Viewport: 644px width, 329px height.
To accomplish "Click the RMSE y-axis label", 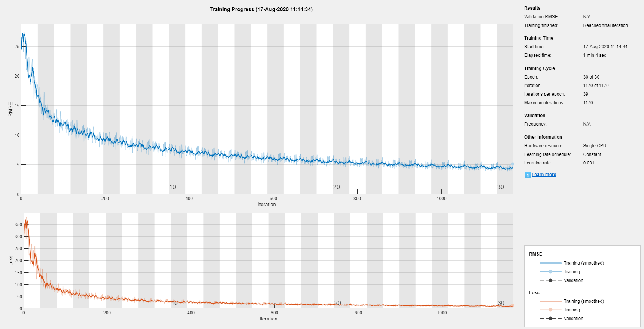I will coord(10,109).
